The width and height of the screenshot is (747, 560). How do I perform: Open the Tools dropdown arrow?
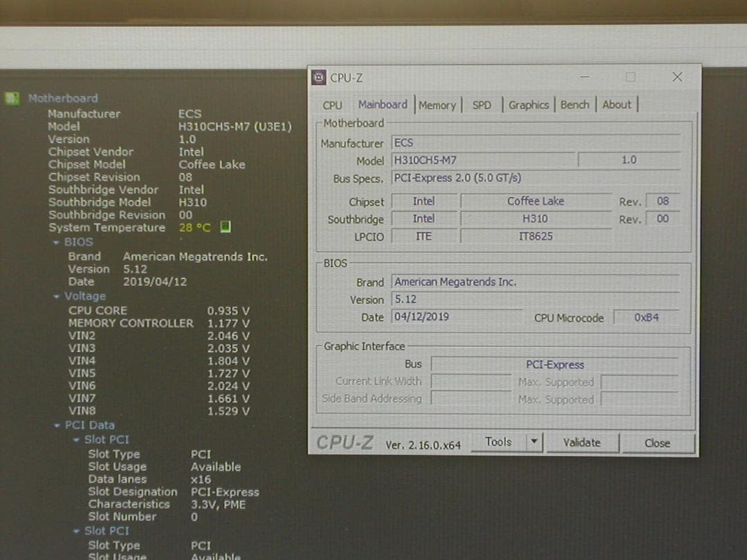[x=533, y=441]
